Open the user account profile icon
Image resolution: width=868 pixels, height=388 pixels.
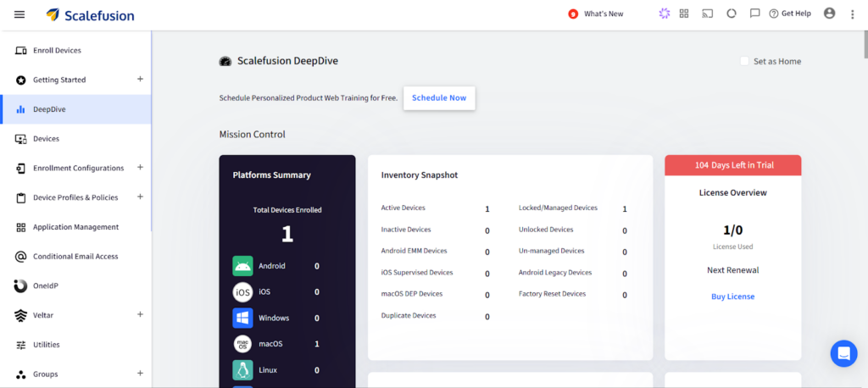point(829,14)
